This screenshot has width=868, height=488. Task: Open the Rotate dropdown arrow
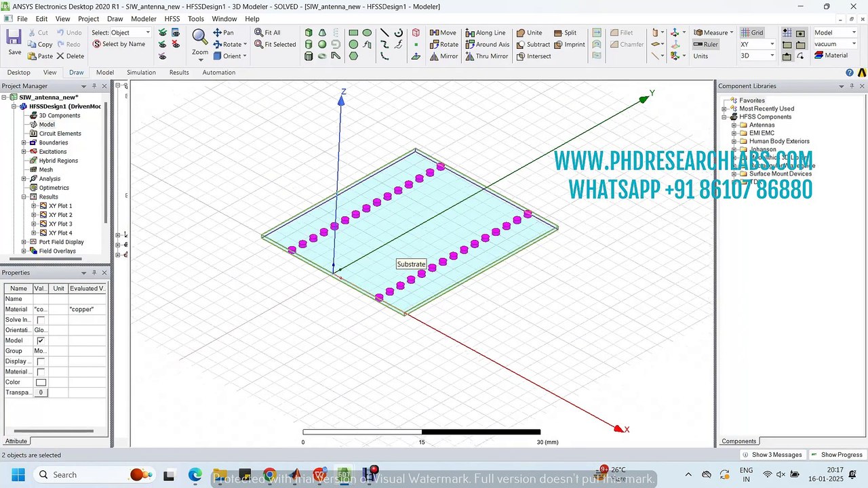(x=245, y=45)
